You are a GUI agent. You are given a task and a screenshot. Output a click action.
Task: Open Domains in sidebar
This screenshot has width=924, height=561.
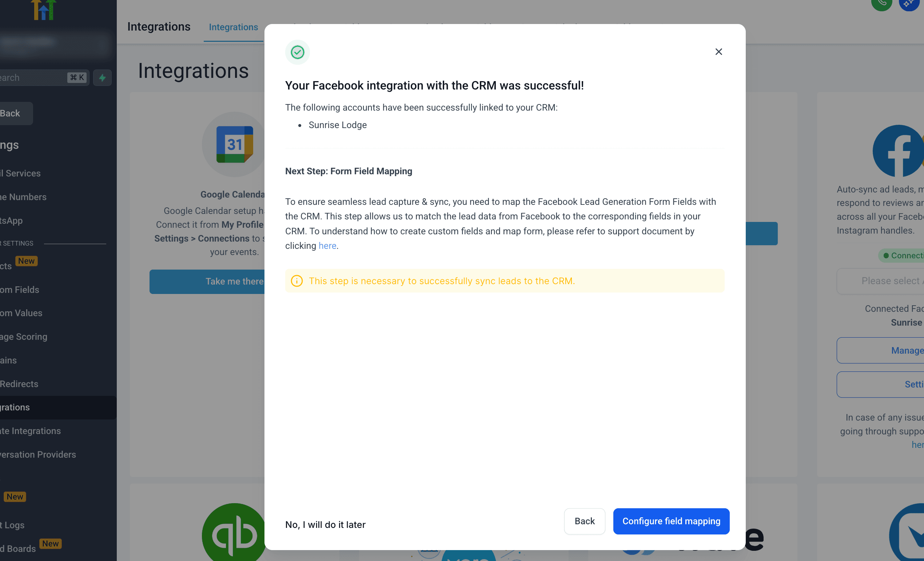[8, 360]
